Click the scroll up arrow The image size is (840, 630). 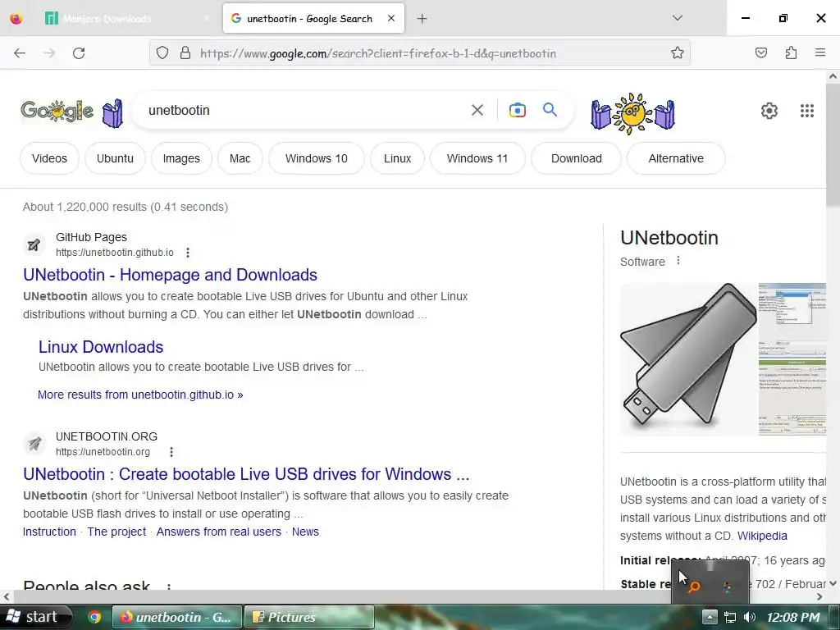tap(833, 76)
